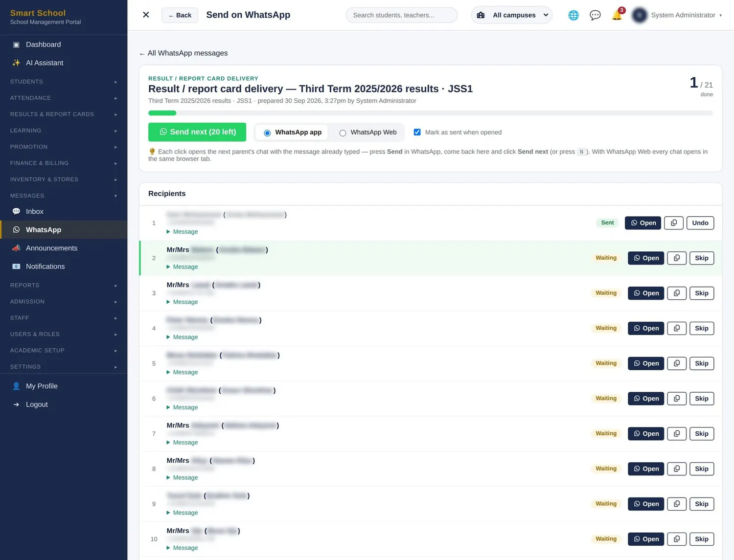
Task: Follow the All WhatsApp messages link
Action: [183, 53]
